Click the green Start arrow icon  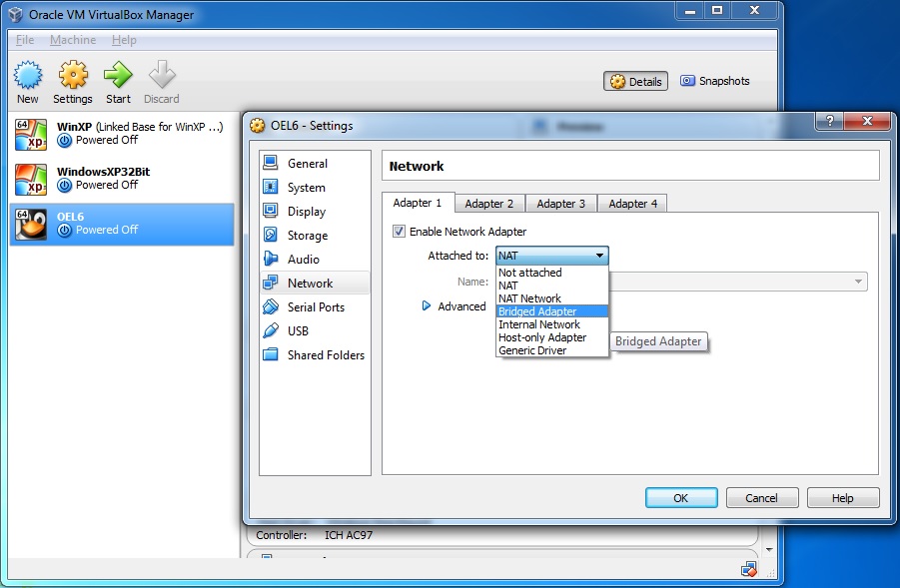118,75
